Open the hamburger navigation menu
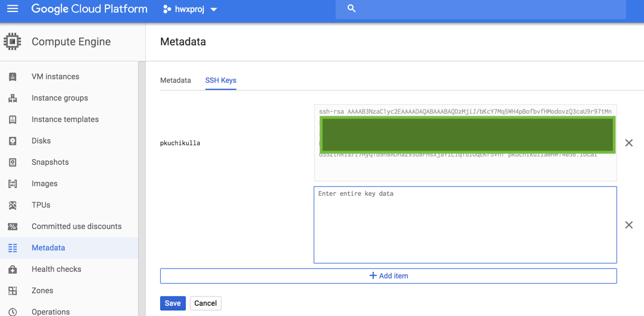The image size is (644, 316). pos(13,9)
